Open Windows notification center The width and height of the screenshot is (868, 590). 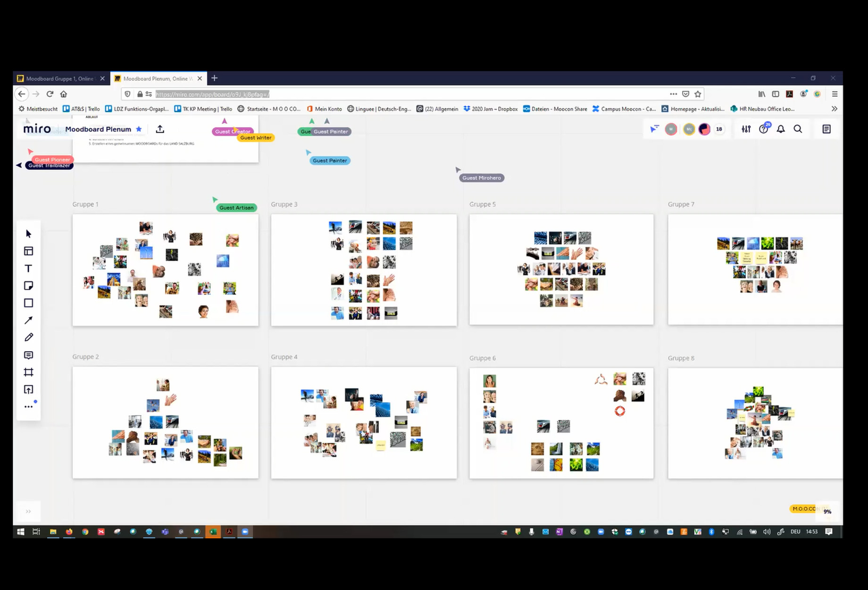[829, 531]
